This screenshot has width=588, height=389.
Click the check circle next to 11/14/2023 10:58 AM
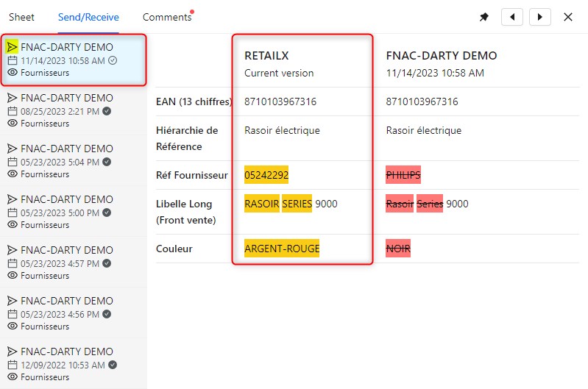[x=113, y=60]
